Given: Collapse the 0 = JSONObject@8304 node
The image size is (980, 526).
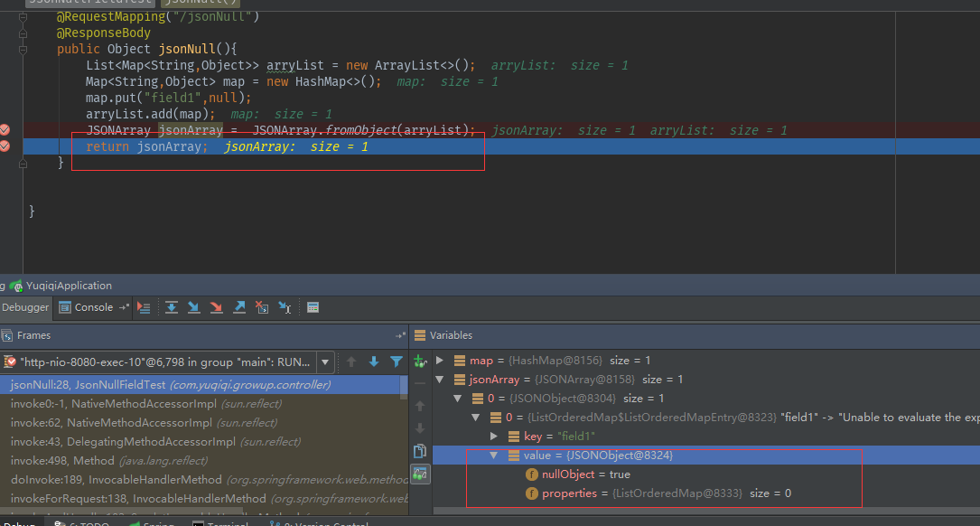Looking at the screenshot, I should coord(458,399).
